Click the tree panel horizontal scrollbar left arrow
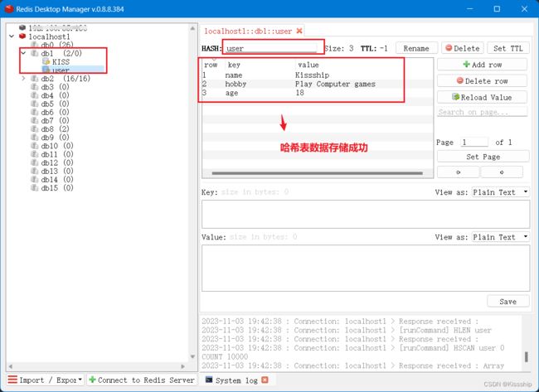This screenshot has width=539, height=392. [10, 366]
